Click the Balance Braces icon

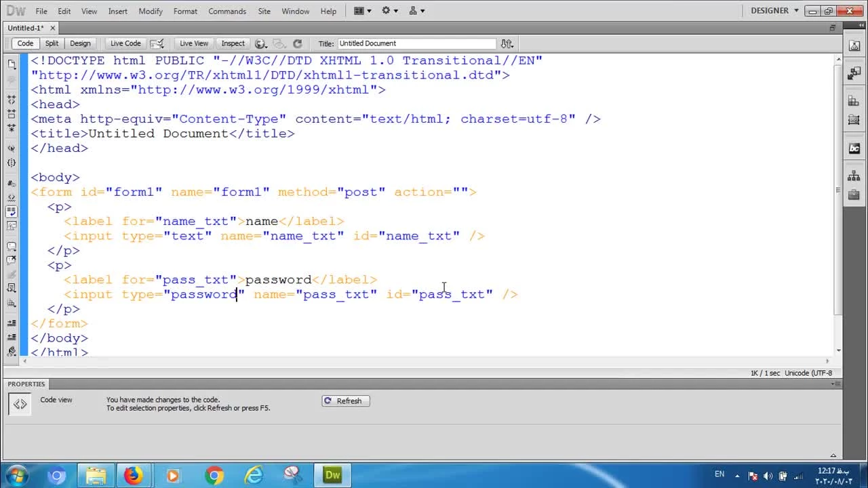tap(12, 163)
